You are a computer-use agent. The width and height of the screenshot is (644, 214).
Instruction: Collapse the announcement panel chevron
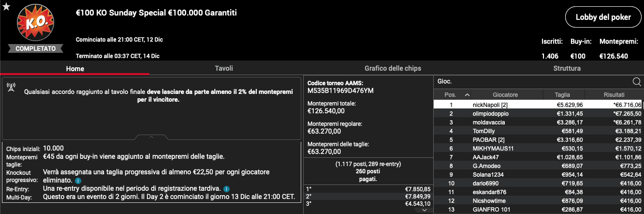(x=151, y=138)
